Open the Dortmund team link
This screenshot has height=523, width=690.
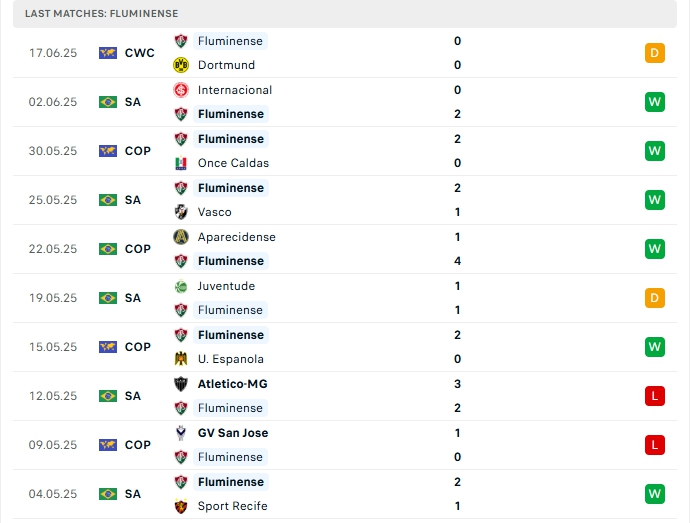pyautogui.click(x=226, y=65)
